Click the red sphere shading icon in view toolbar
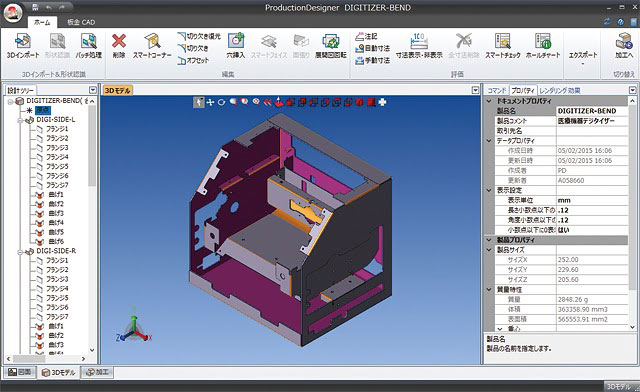Viewport: 640px width, 392px height. 359,102
